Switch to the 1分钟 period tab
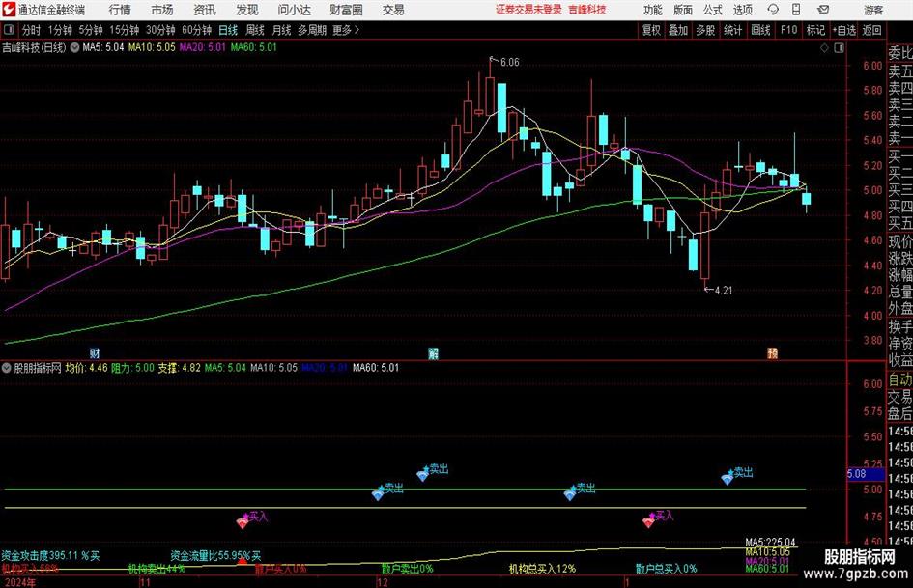913x588 pixels. coord(59,30)
